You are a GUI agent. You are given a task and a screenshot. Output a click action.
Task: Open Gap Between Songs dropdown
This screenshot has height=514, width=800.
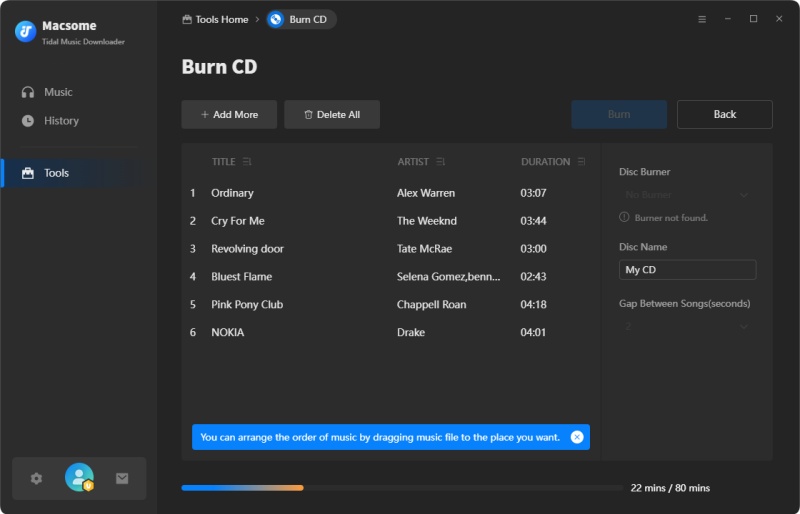[x=687, y=326]
